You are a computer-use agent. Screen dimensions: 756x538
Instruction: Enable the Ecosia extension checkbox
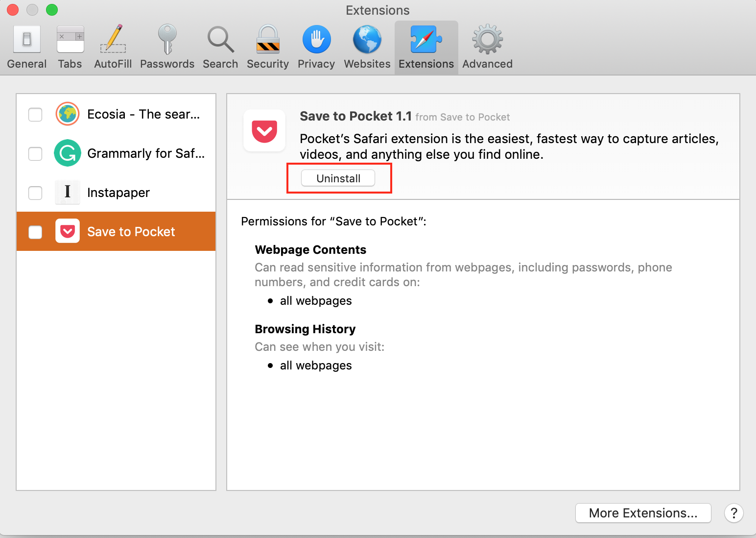coord(35,114)
